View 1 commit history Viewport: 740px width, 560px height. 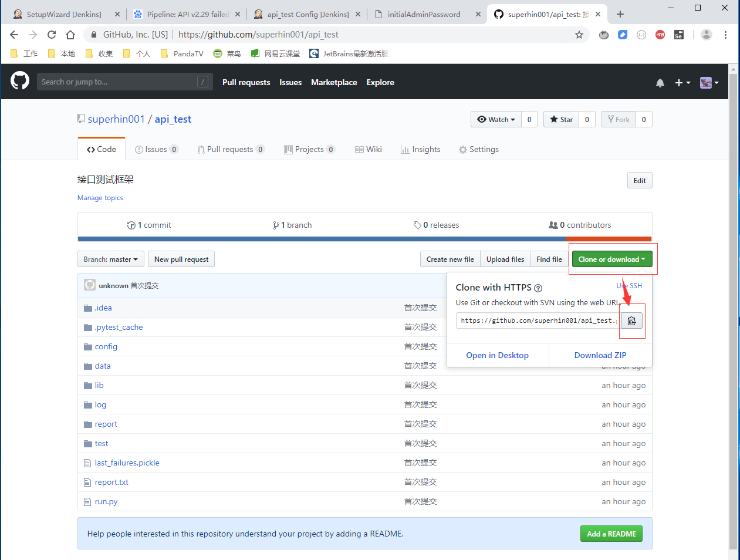coord(149,225)
